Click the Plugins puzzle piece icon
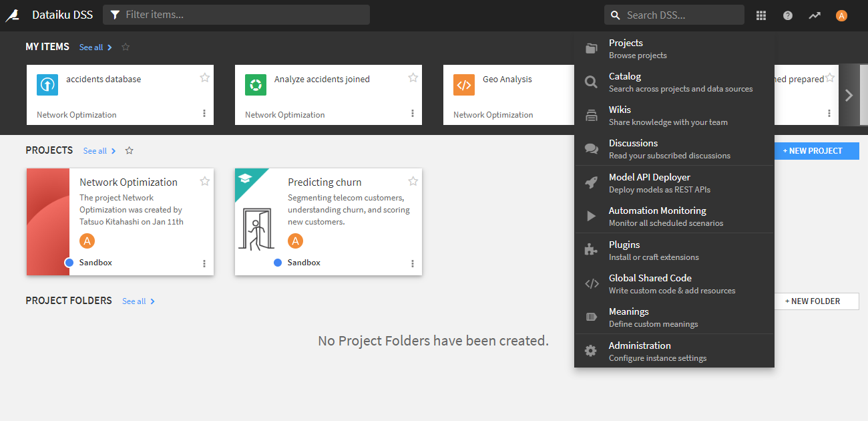This screenshot has height=421, width=868. point(592,250)
